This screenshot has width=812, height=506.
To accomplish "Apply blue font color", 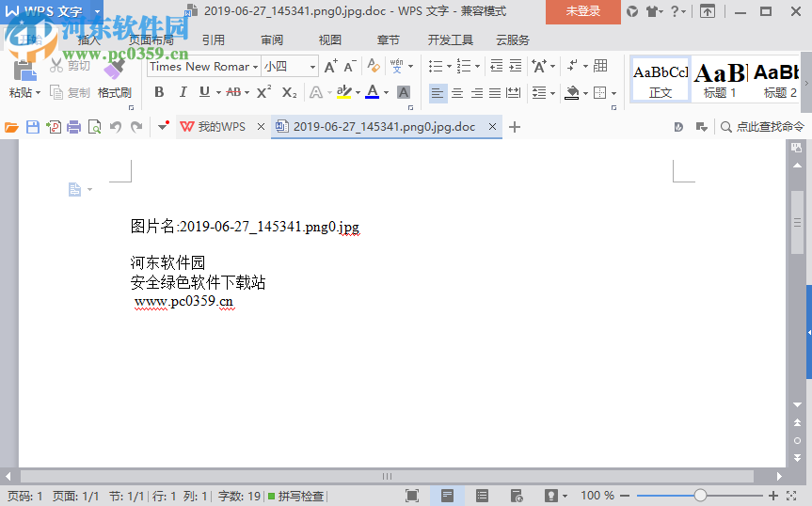I will [373, 92].
